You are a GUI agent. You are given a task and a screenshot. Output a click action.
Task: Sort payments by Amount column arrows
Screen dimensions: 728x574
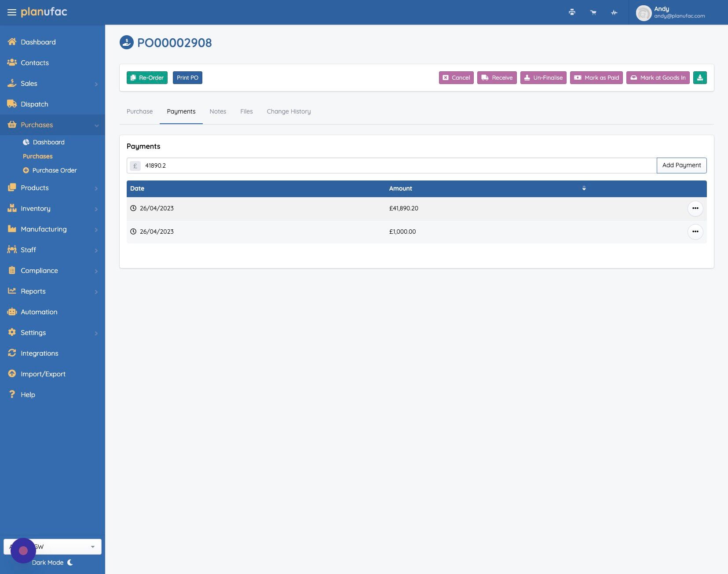[x=584, y=188]
